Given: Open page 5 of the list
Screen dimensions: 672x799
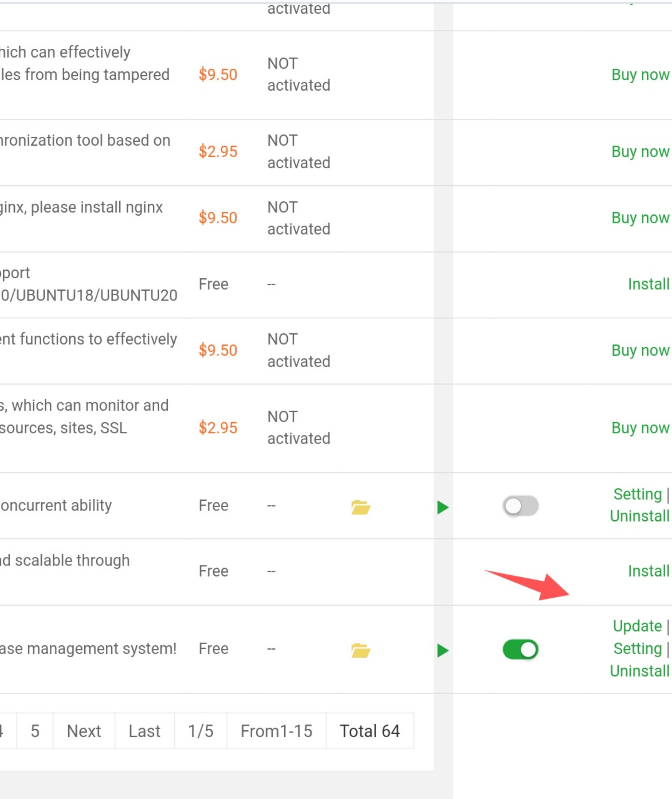Looking at the screenshot, I should point(35,731).
